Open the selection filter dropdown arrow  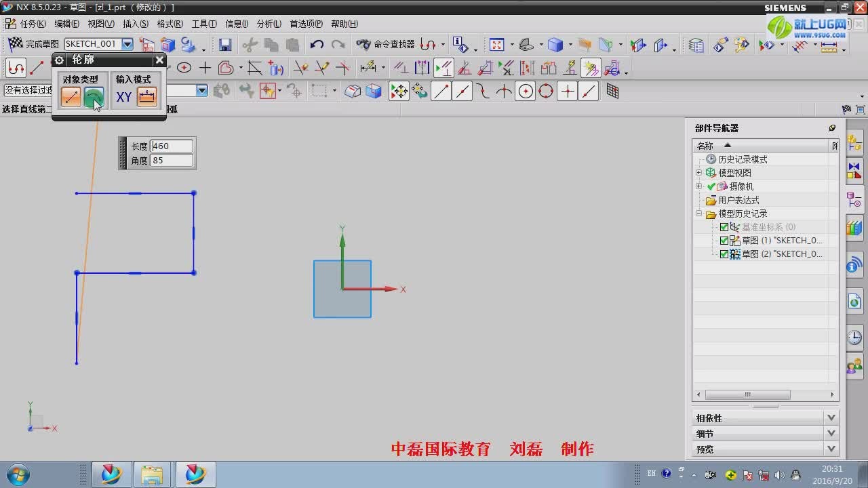pos(201,91)
